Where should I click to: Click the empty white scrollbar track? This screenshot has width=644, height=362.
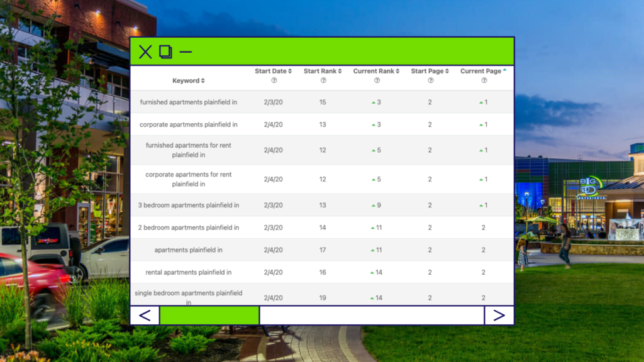(371, 315)
